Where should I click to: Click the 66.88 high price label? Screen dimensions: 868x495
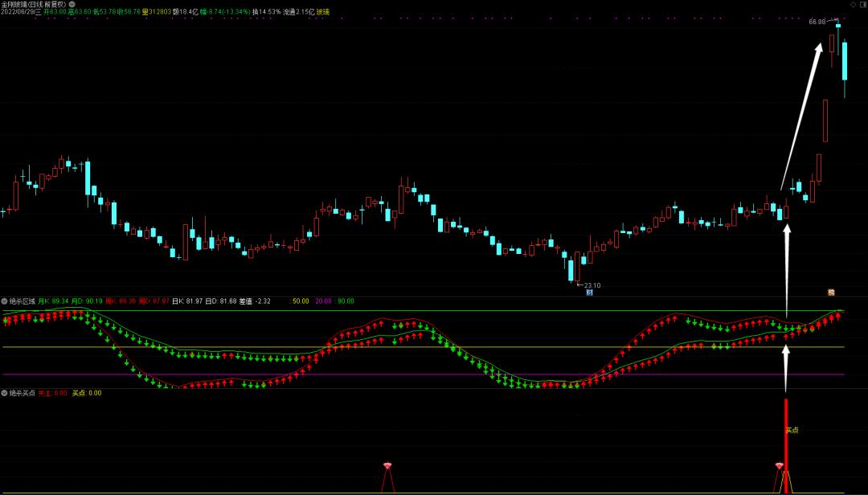(x=817, y=22)
